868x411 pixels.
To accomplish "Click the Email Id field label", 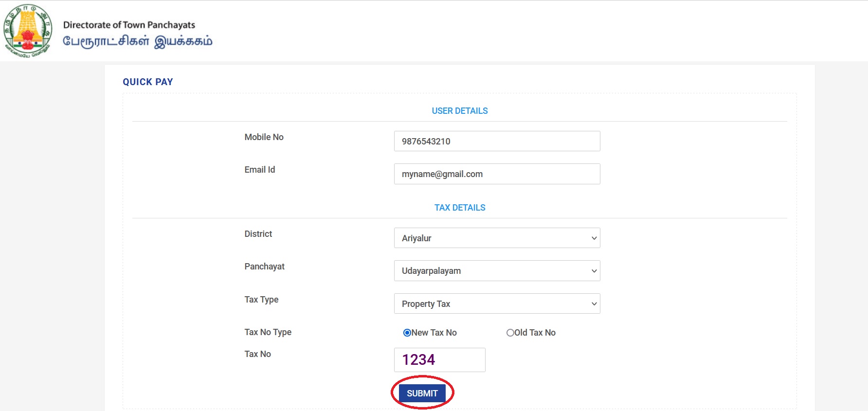I will (x=259, y=170).
